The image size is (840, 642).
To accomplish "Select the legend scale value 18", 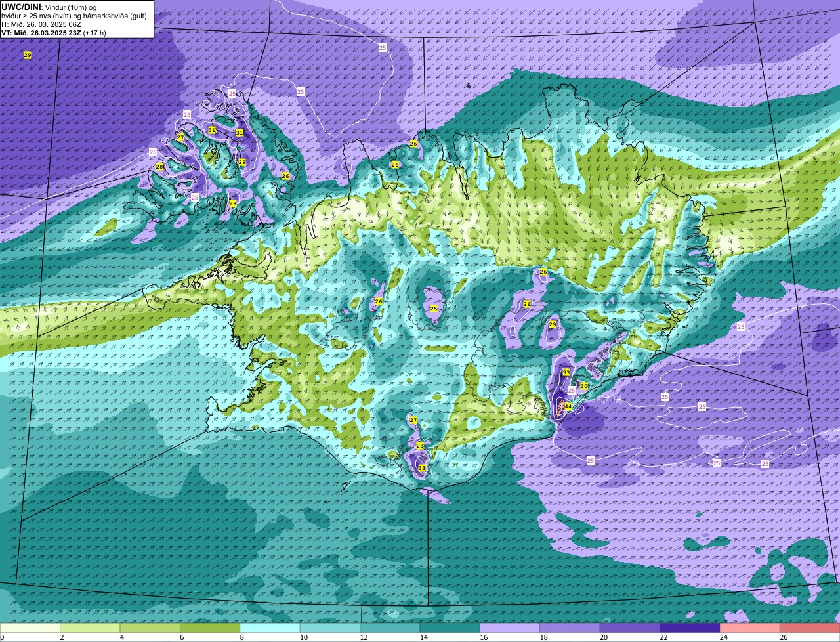I will pos(544,637).
